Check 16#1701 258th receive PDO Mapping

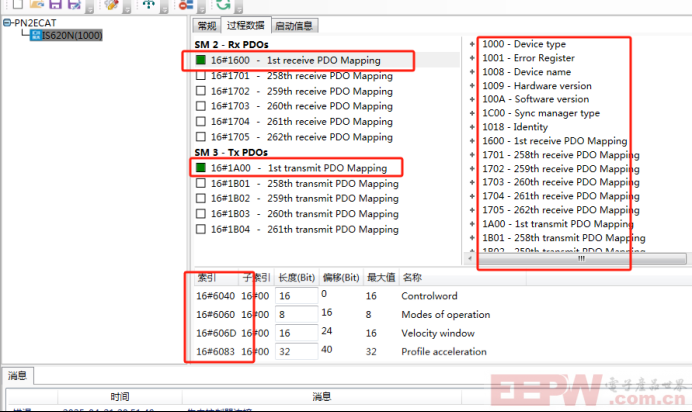201,75
